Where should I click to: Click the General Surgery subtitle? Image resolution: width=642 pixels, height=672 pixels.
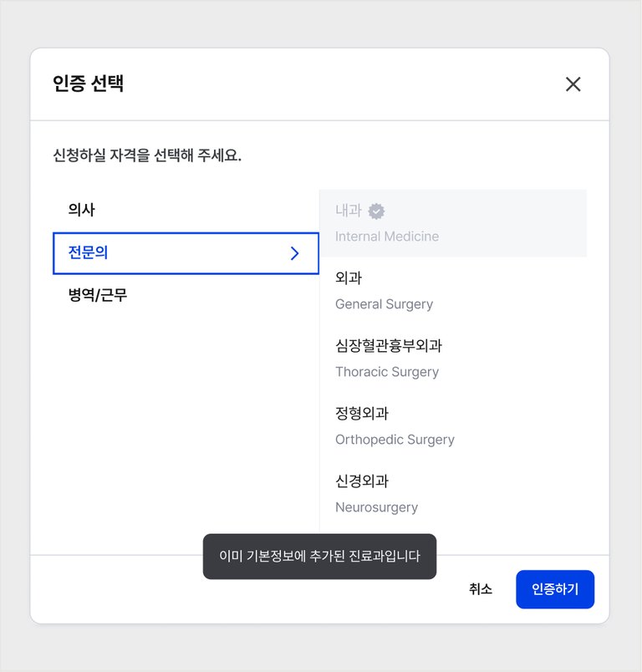point(384,304)
